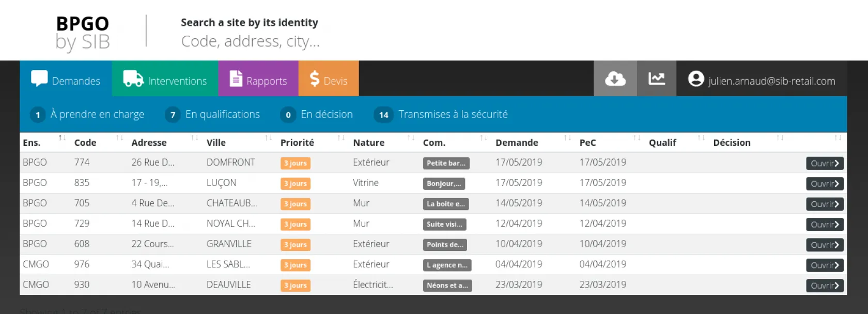Click the Demandes speech bubble icon
The height and width of the screenshot is (314, 868).
click(x=39, y=79)
